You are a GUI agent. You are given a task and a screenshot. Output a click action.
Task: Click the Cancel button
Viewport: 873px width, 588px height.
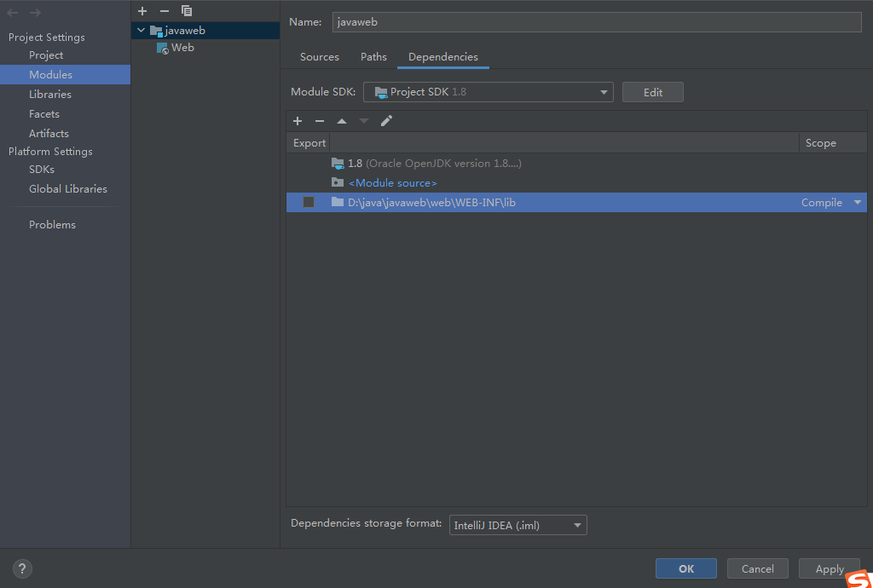(758, 568)
